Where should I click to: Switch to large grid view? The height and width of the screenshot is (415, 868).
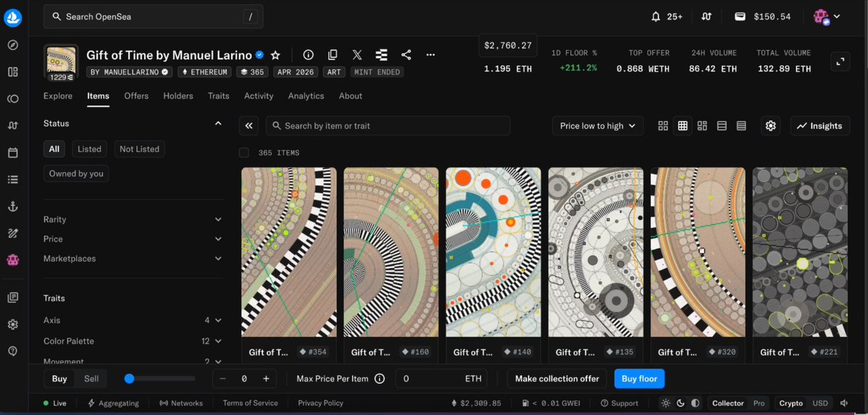click(x=662, y=126)
